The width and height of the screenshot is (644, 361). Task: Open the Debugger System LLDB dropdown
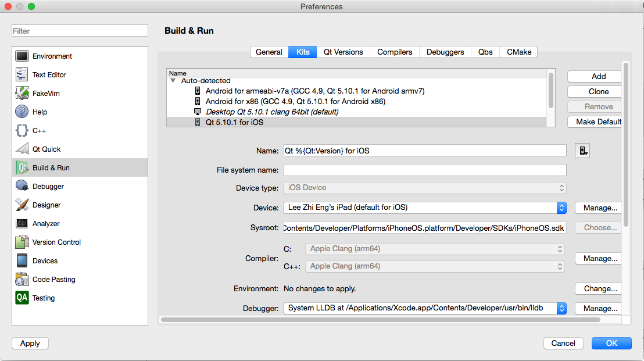point(425,308)
